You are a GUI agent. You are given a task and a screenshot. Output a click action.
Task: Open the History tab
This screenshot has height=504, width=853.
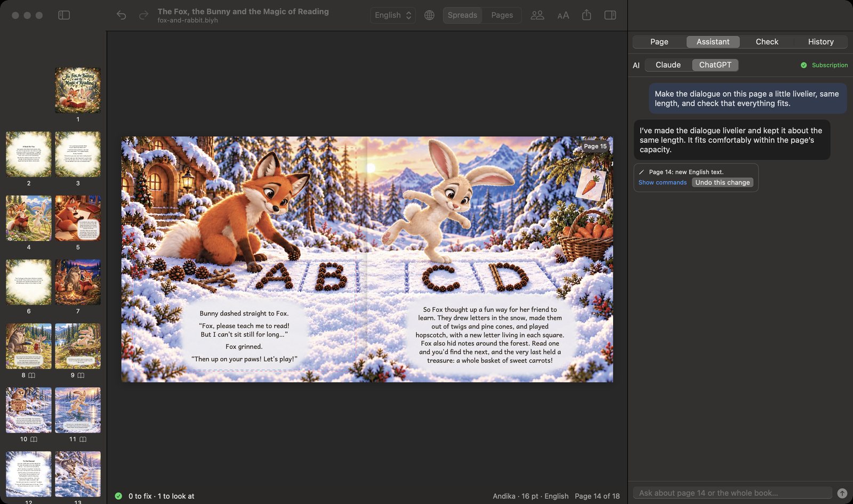[x=820, y=42]
